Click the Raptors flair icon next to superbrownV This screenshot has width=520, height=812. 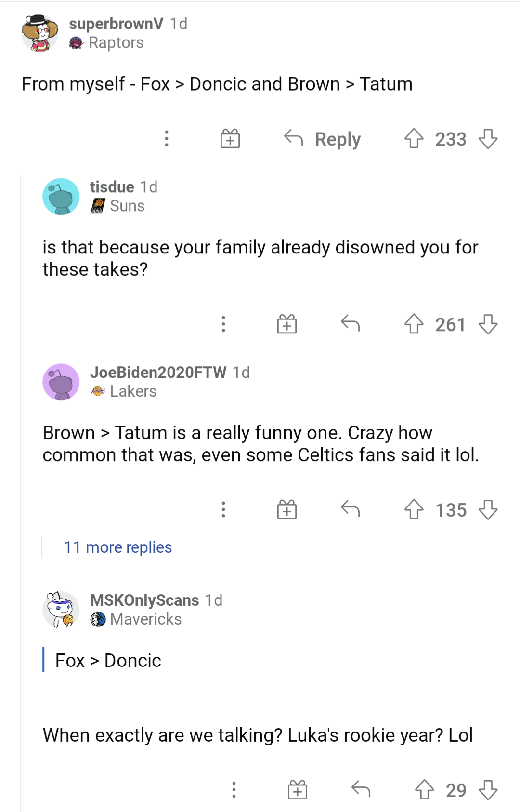pos(77,43)
